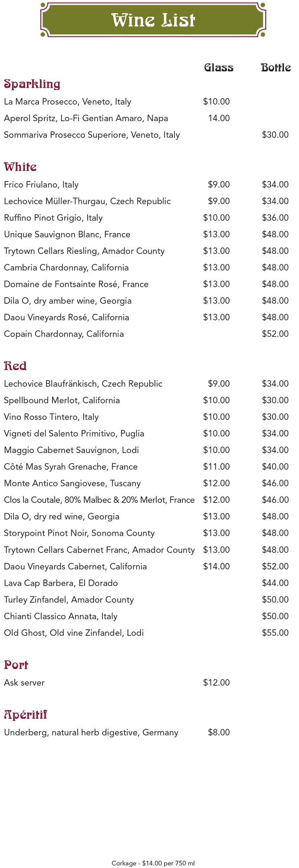Click the Bottle column header
Screen dimensions: 299x868
tap(276, 68)
